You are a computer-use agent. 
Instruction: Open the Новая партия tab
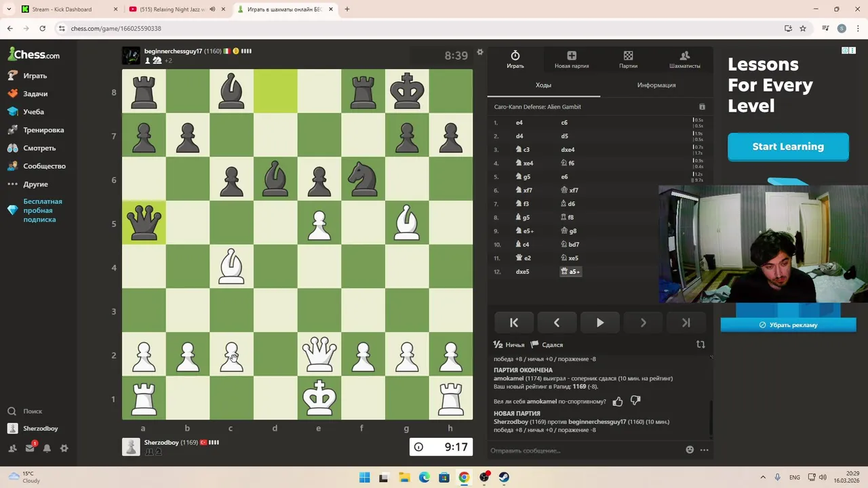pyautogui.click(x=572, y=60)
